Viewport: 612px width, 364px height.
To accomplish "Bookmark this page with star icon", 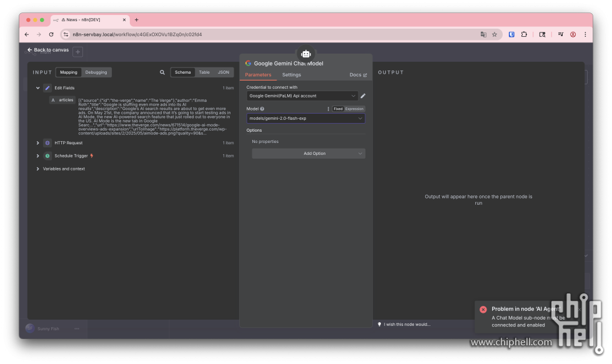I will (x=495, y=35).
